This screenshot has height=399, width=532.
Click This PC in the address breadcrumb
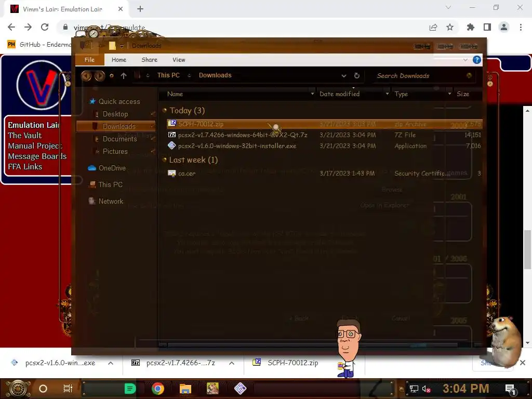168,75
